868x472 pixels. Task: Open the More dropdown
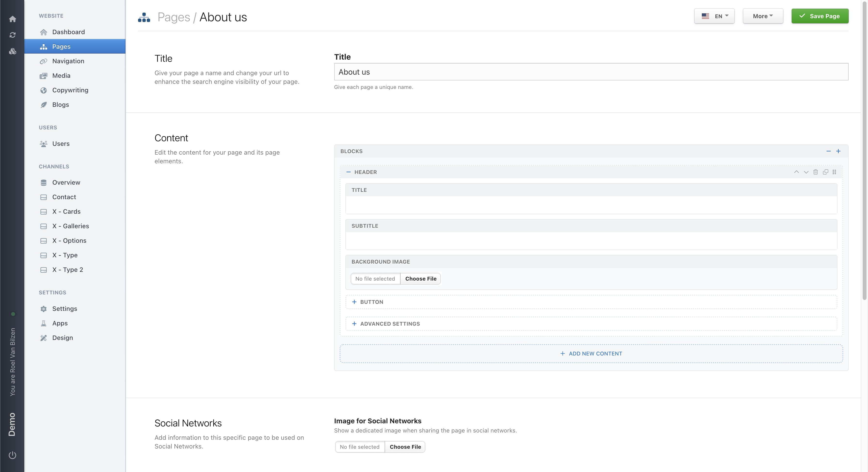(763, 16)
